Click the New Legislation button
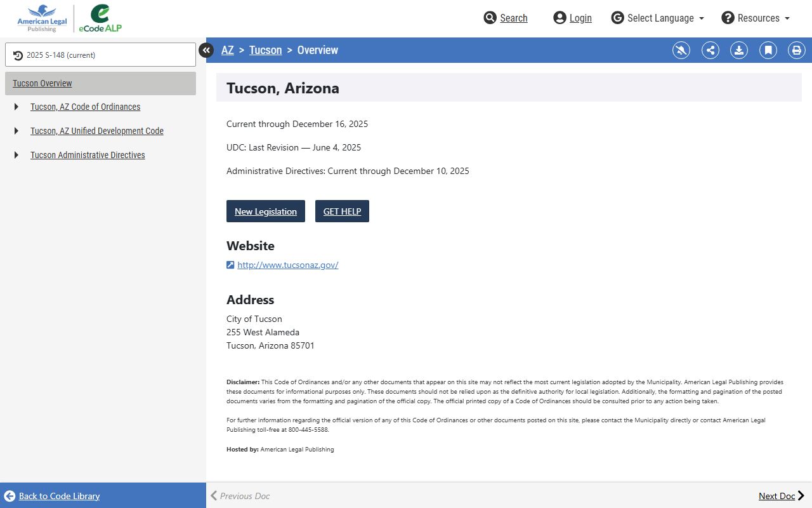This screenshot has height=508, width=812. coord(265,211)
